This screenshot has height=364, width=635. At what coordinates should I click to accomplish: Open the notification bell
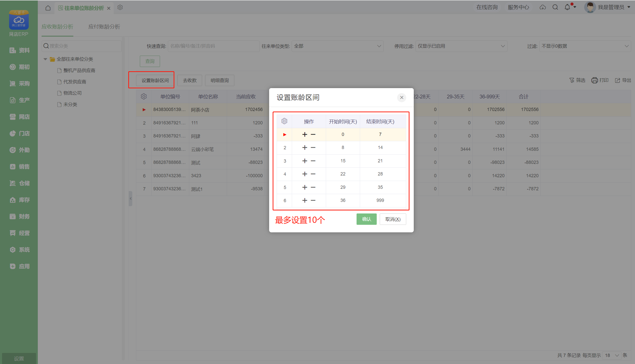[567, 7]
